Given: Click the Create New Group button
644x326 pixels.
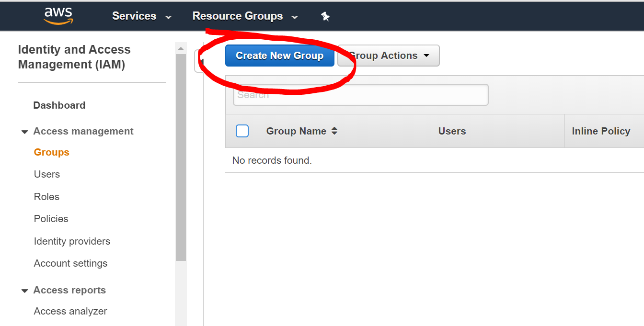Looking at the screenshot, I should [279, 56].
